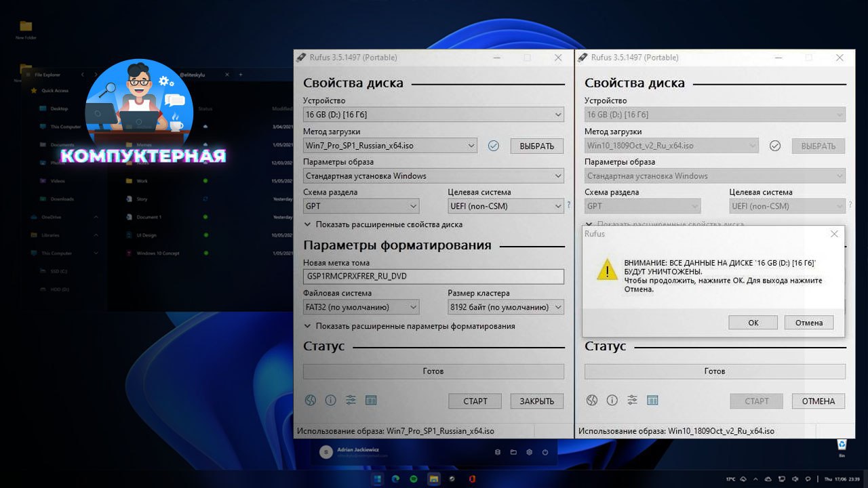This screenshot has width=868, height=488.
Task: Add a new tab with plus in File Explorer
Action: click(241, 74)
